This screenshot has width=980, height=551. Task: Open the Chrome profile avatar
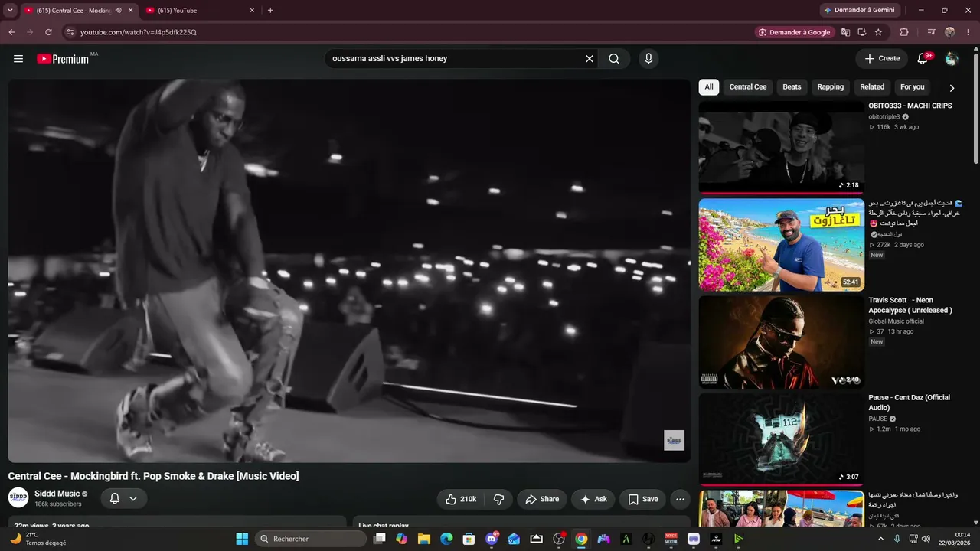(950, 32)
